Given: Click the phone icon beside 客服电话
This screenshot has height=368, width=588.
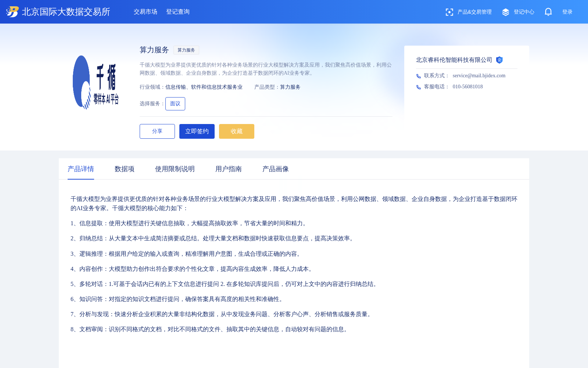Looking at the screenshot, I should pyautogui.click(x=419, y=87).
